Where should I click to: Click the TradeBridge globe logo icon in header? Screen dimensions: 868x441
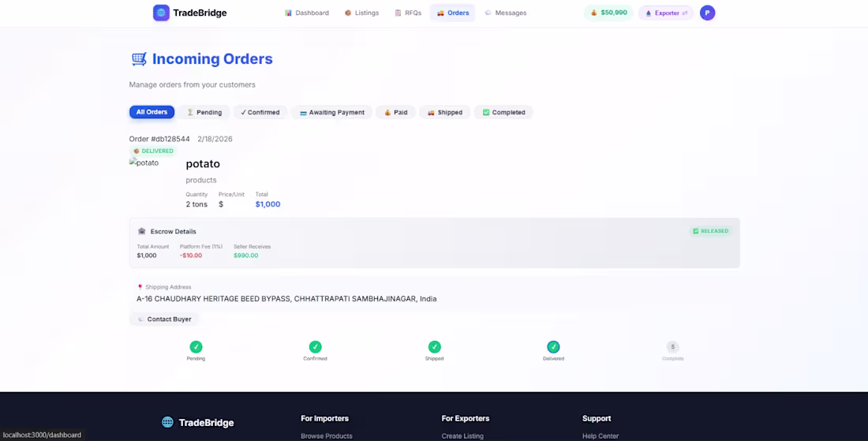(x=161, y=13)
